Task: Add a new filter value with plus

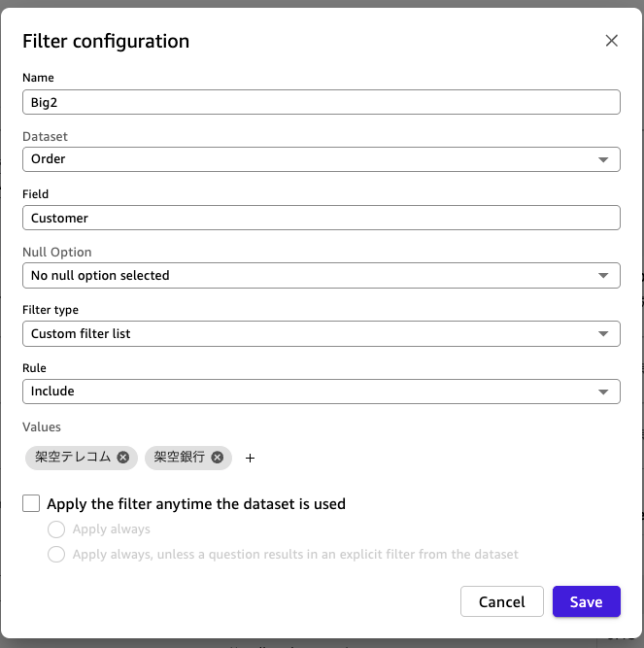Action: (x=250, y=458)
